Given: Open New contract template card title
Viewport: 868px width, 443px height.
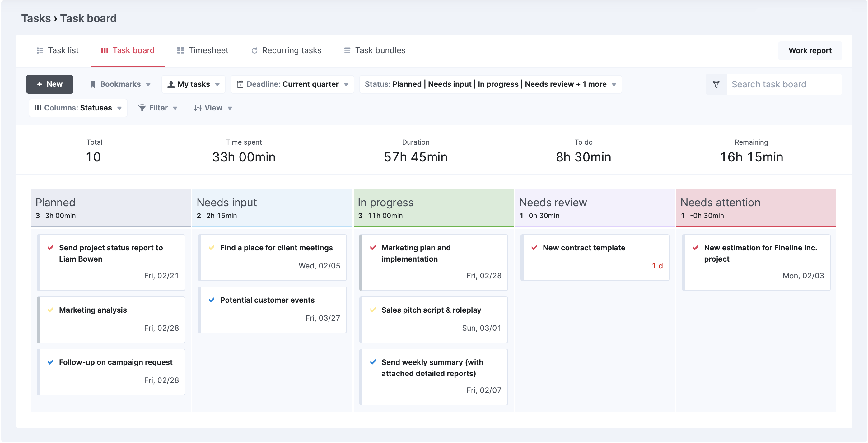Looking at the screenshot, I should click(x=584, y=248).
